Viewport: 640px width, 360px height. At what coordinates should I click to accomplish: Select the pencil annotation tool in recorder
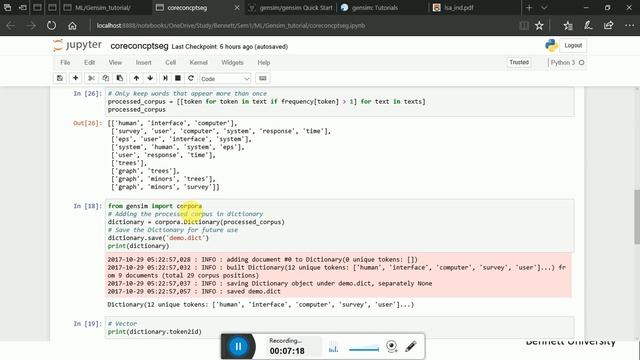tap(411, 347)
